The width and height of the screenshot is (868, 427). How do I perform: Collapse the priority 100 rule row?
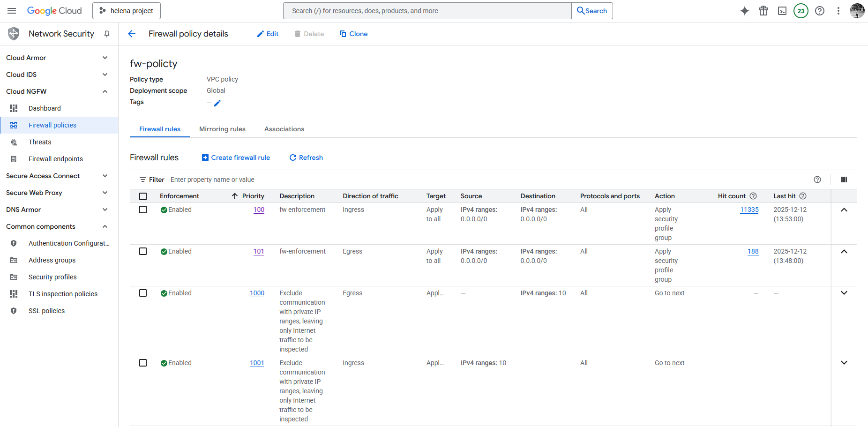844,210
